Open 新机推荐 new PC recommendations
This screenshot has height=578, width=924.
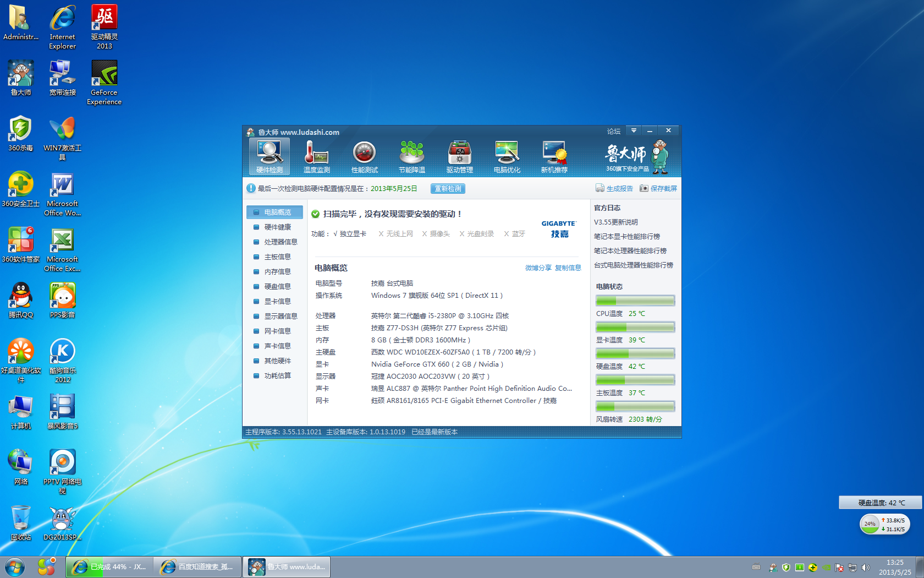point(554,157)
